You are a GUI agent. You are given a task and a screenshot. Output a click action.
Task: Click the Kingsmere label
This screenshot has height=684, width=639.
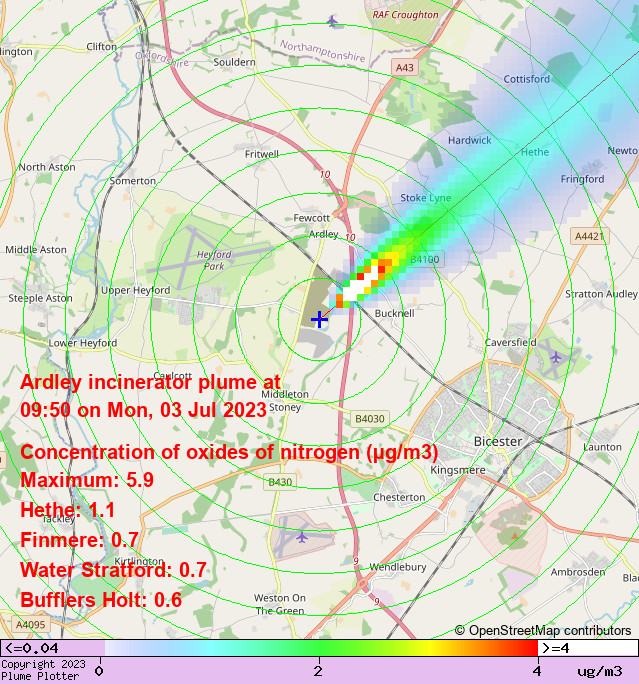[458, 470]
